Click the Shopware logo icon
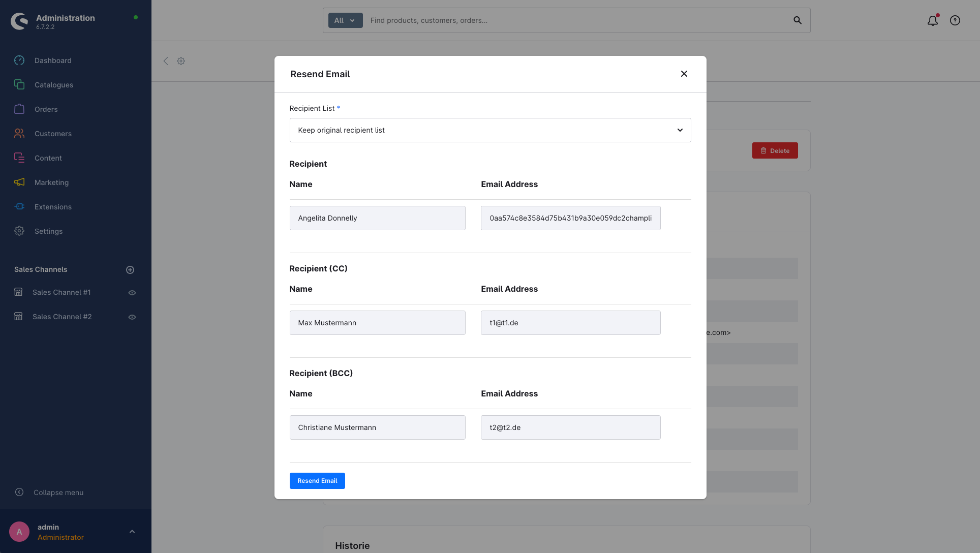Image resolution: width=980 pixels, height=553 pixels. point(19,21)
